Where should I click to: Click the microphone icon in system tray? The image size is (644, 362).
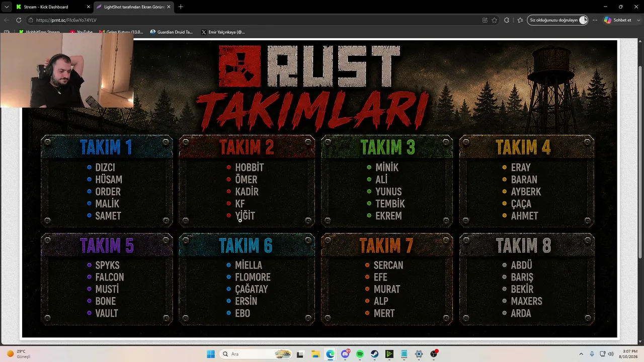pyautogui.click(x=592, y=354)
